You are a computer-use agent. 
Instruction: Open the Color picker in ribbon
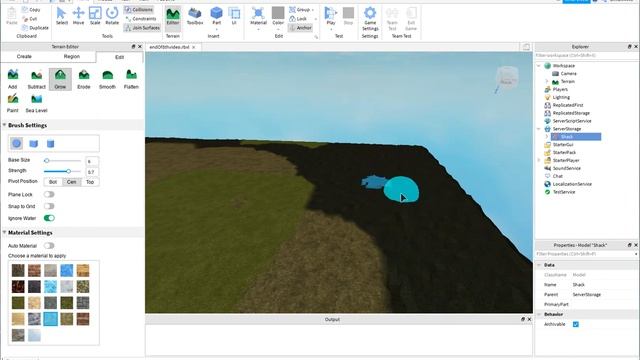278,18
